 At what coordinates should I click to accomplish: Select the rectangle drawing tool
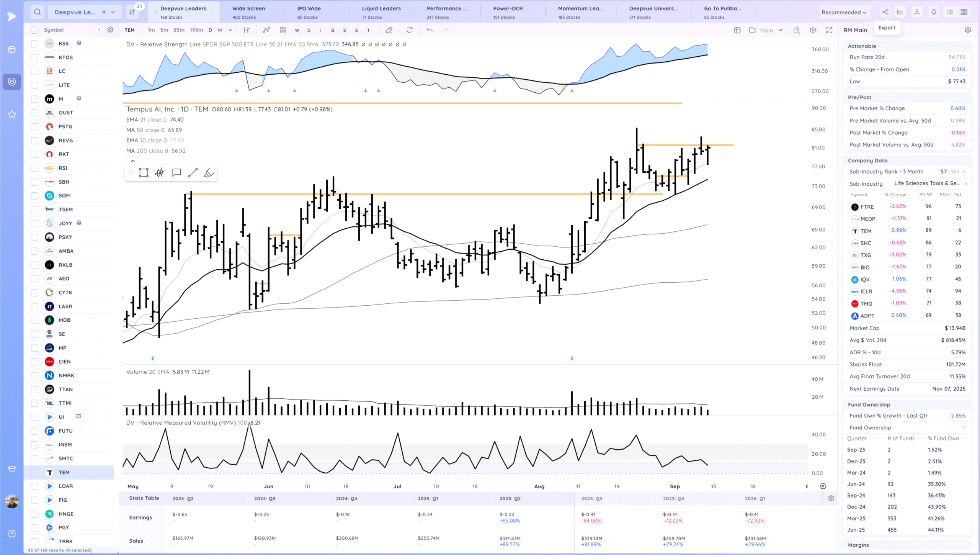point(144,173)
